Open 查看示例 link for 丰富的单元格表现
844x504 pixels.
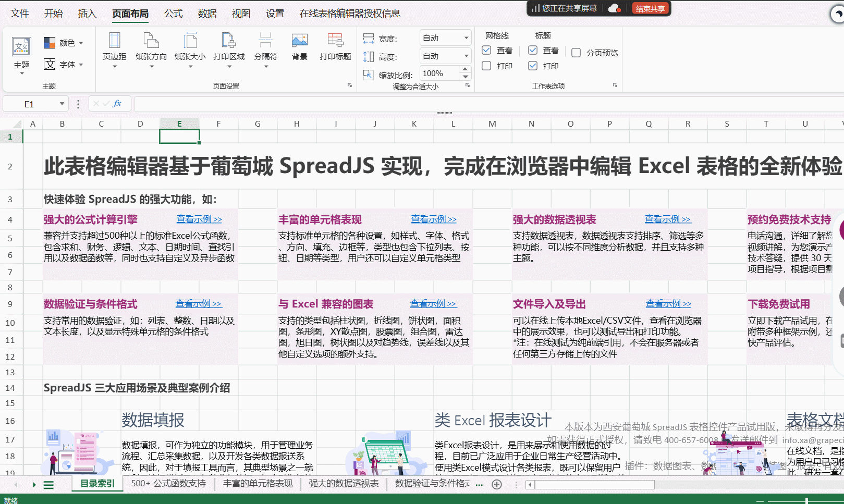click(x=434, y=219)
